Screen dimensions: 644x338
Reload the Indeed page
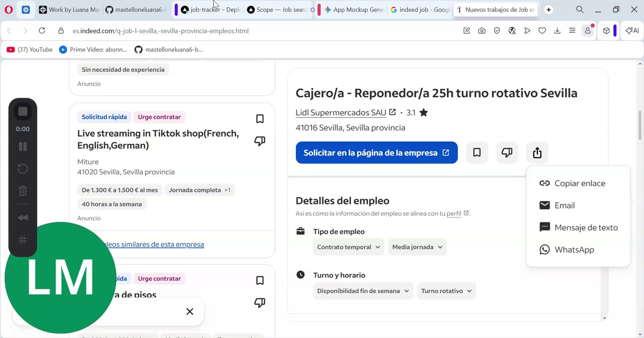[42, 31]
